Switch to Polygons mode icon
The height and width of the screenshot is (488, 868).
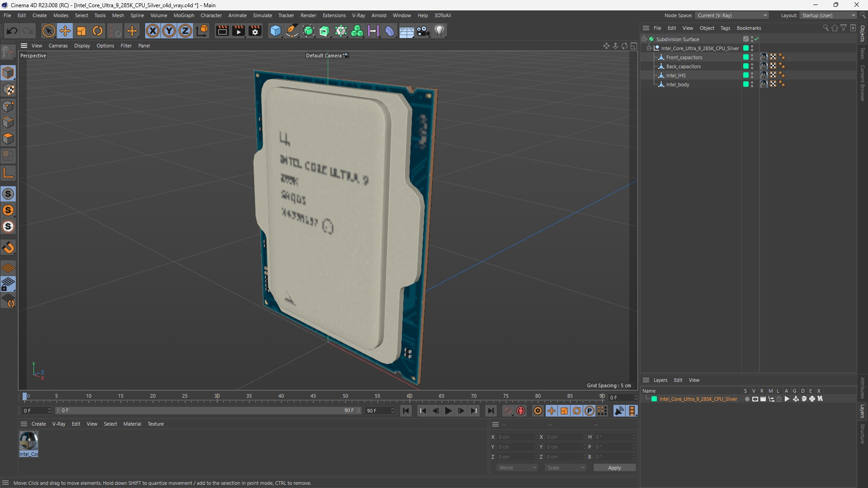8,139
